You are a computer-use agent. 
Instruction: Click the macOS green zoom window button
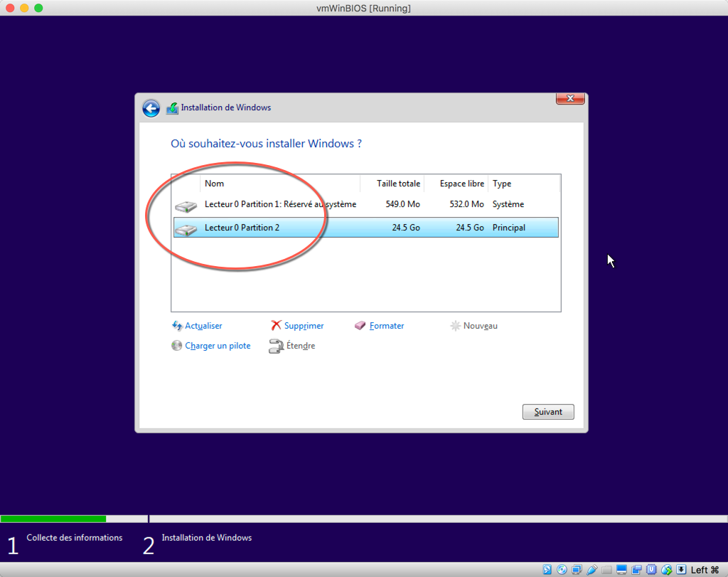[38, 8]
